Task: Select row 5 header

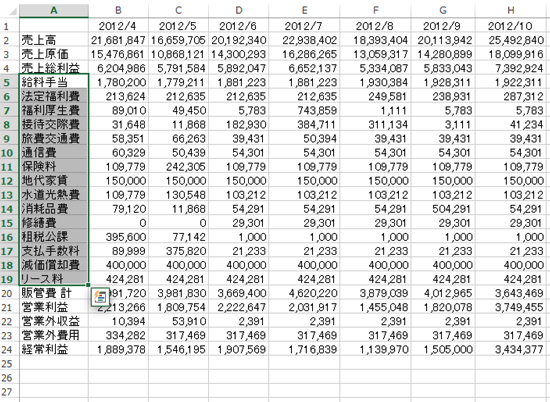Action: (9, 82)
